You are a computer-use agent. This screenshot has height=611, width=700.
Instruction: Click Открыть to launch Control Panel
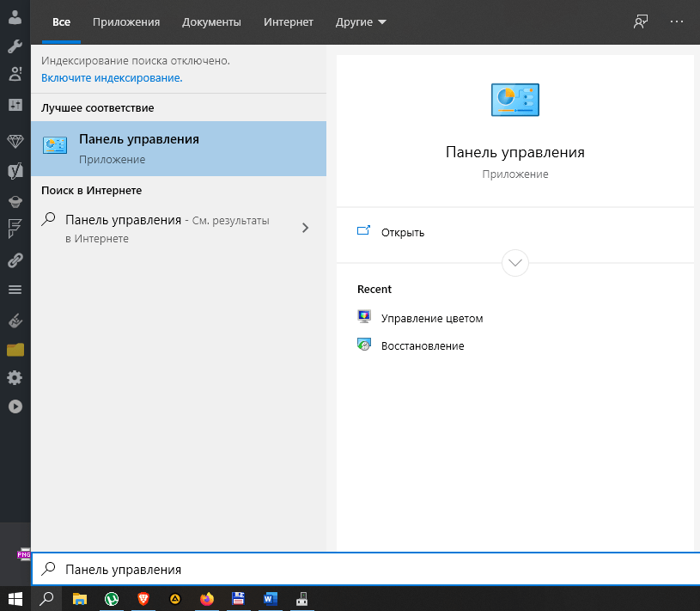tap(403, 232)
